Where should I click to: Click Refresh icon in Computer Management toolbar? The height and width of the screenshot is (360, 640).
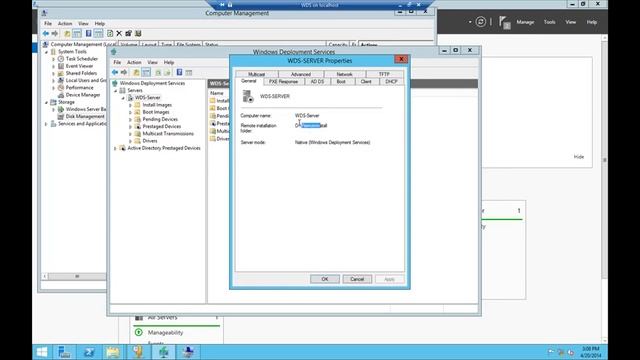point(110,33)
